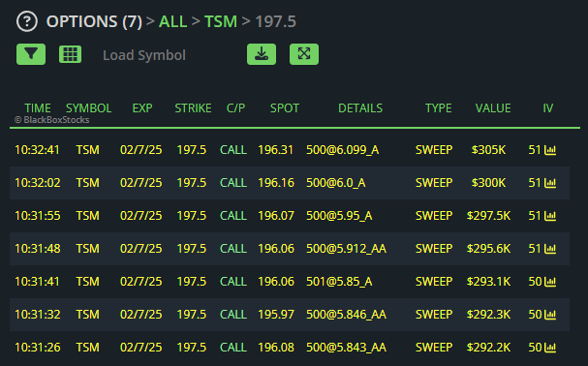Click spot price 195.97
This screenshot has width=588, height=366.
point(276,315)
